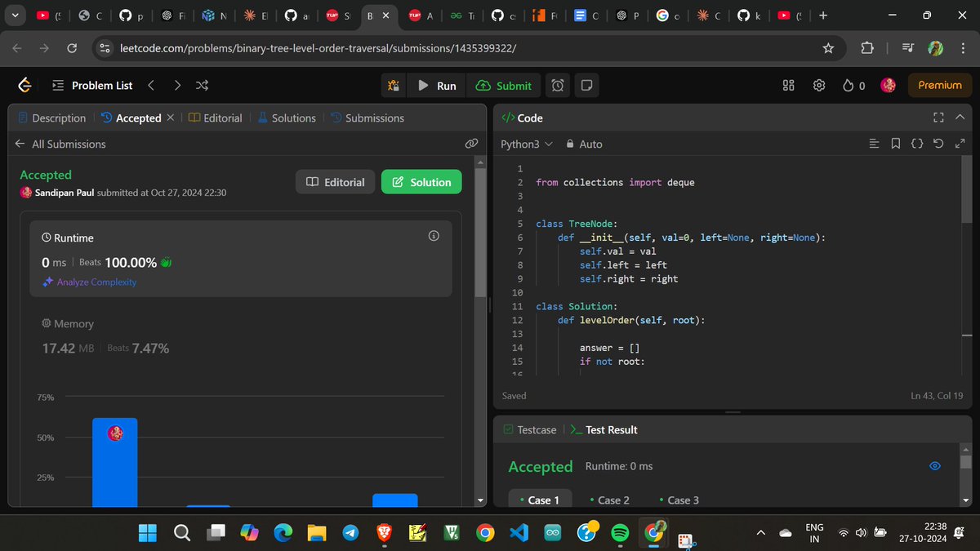
Task: Open the layout grid icon
Action: [789, 85]
